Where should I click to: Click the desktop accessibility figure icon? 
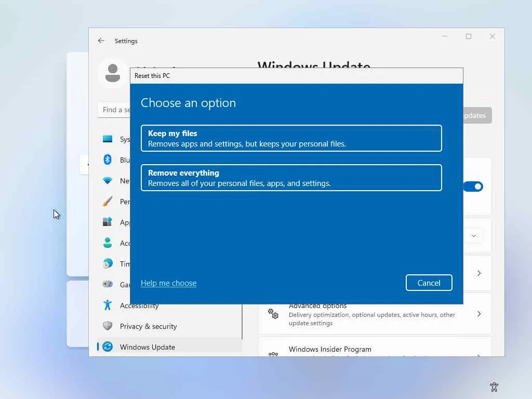494,387
